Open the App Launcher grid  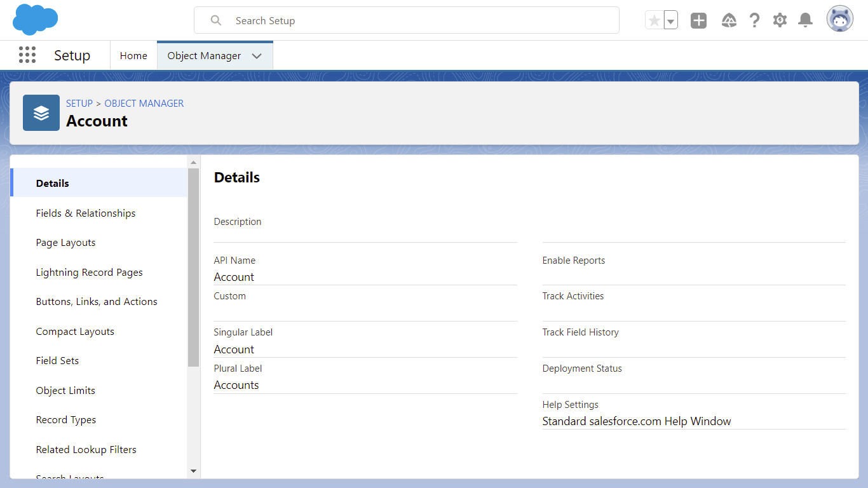pyautogui.click(x=27, y=55)
